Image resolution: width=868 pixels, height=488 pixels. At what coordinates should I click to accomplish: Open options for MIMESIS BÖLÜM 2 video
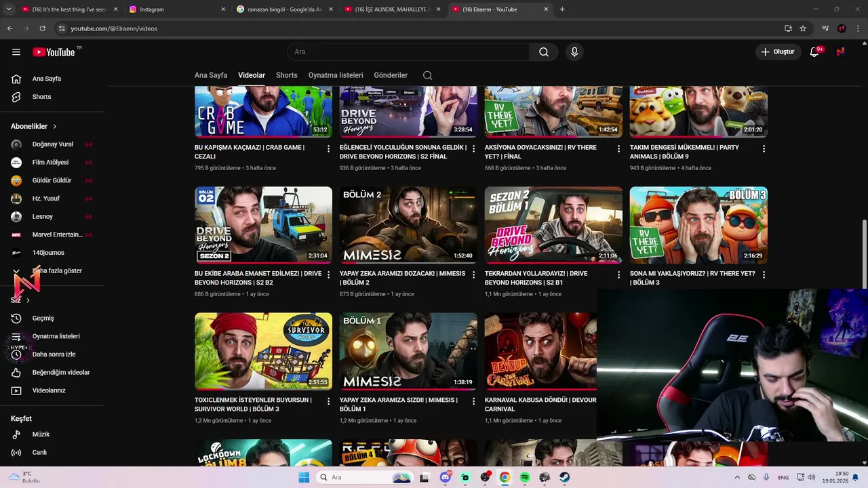(x=473, y=274)
